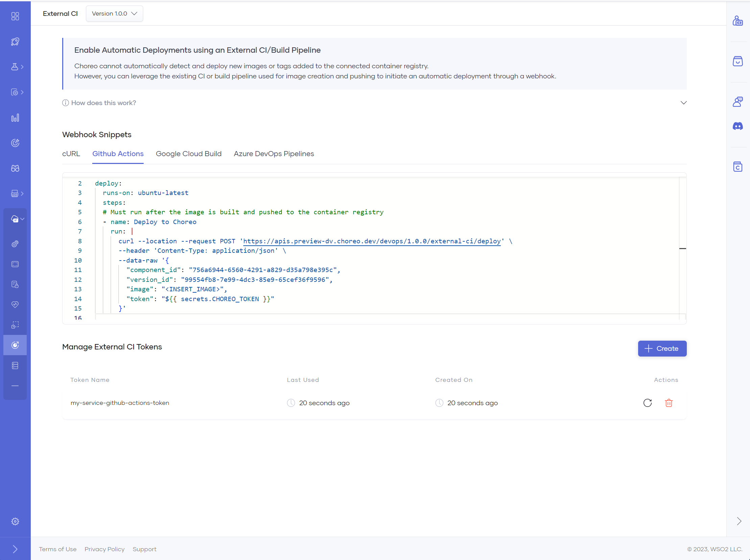The image size is (750, 560).
Task: Open the Version 1.0.0 dropdown
Action: pyautogui.click(x=115, y=14)
